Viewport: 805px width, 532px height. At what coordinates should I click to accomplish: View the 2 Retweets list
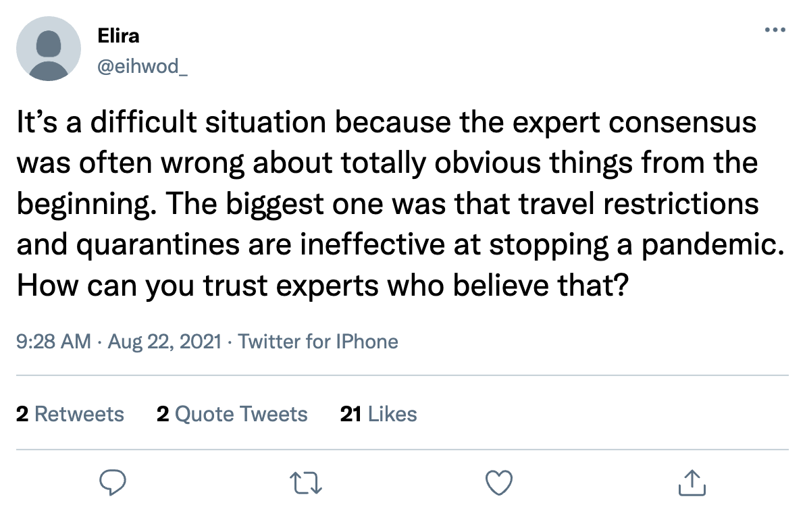pyautogui.click(x=70, y=414)
